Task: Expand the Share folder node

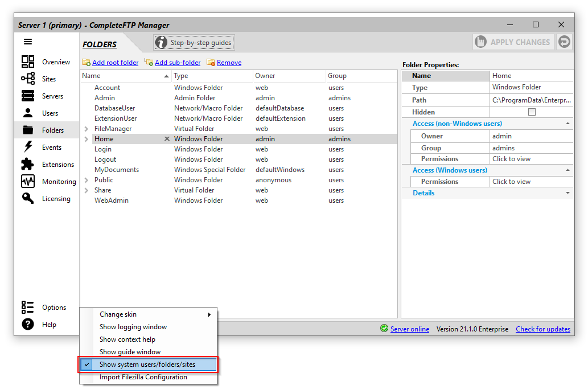Action: [x=87, y=190]
